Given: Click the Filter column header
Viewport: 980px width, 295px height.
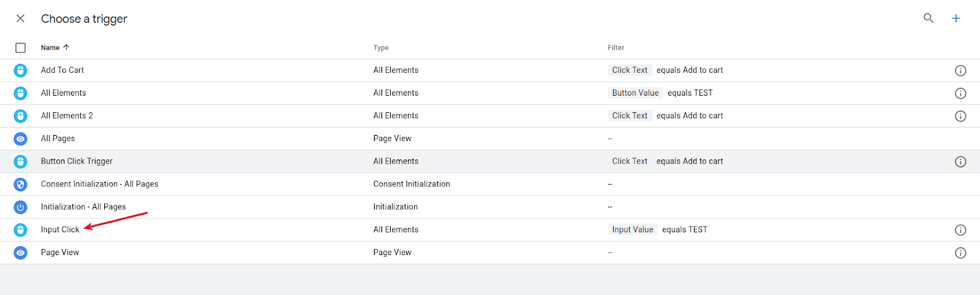Looking at the screenshot, I should [616, 48].
